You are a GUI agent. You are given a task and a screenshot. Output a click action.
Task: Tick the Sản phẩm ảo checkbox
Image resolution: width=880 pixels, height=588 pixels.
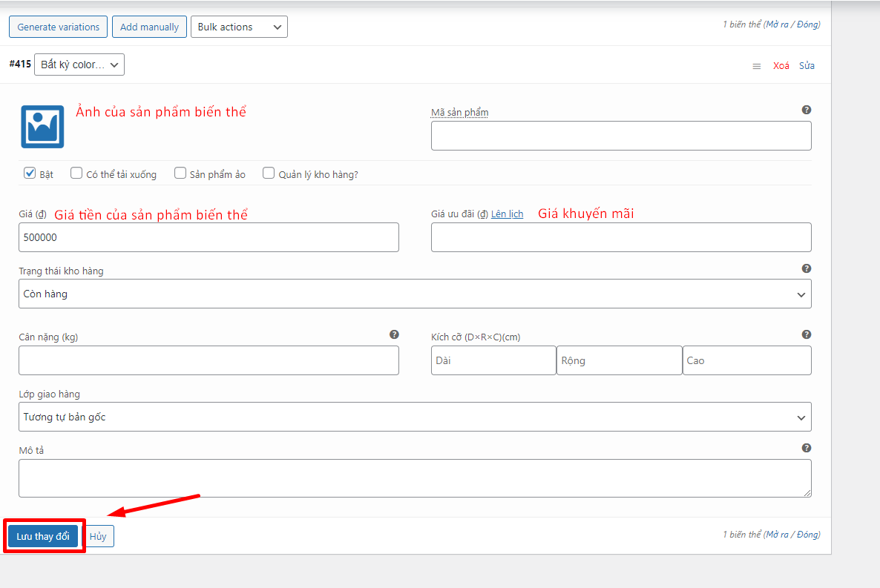pyautogui.click(x=180, y=174)
